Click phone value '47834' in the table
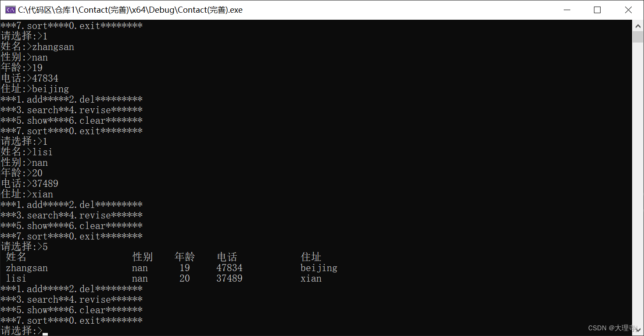The image size is (644, 336). pos(229,268)
